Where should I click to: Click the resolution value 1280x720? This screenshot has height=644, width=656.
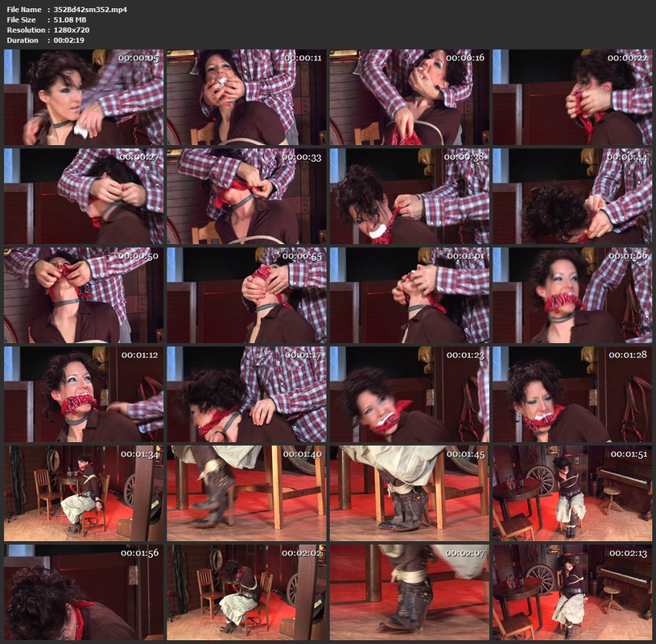71,30
